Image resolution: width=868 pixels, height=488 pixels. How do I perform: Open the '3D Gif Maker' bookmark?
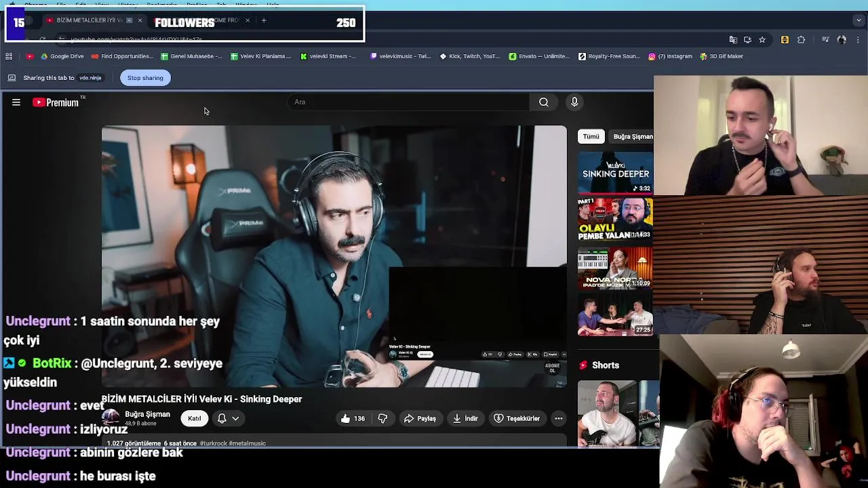click(x=722, y=56)
